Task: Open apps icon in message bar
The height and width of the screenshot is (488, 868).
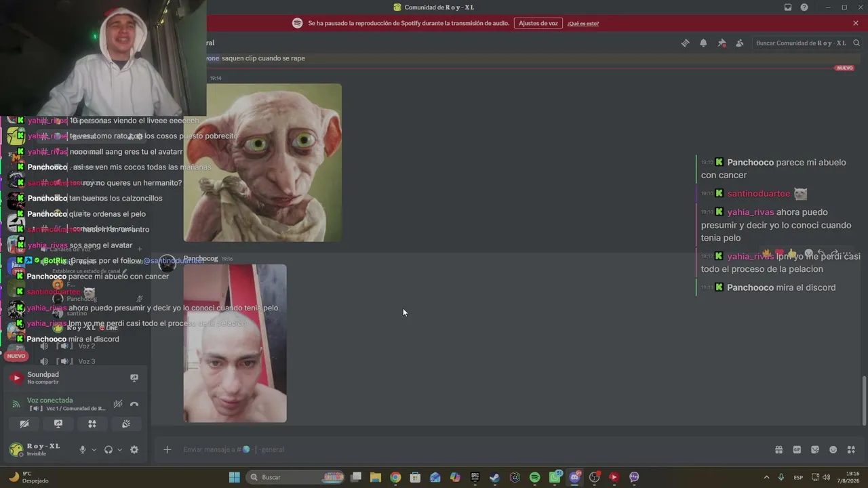Action: click(851, 449)
